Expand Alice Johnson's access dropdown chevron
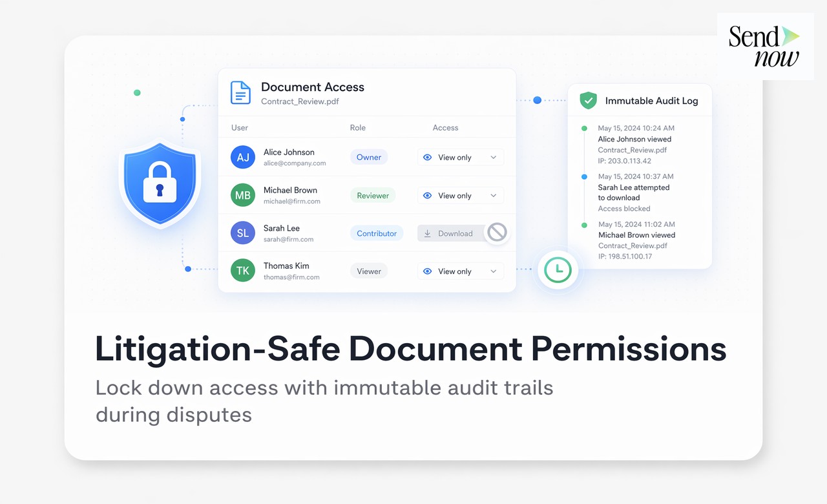 pos(494,158)
